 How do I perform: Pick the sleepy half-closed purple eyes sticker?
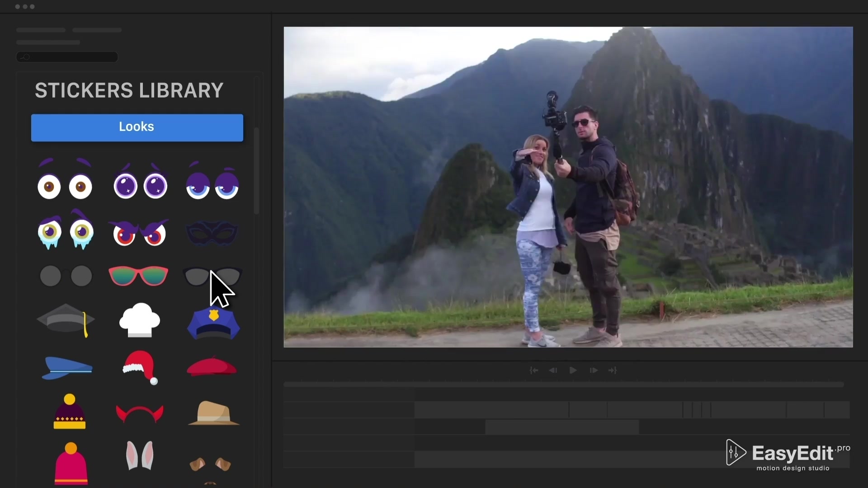[212, 181]
